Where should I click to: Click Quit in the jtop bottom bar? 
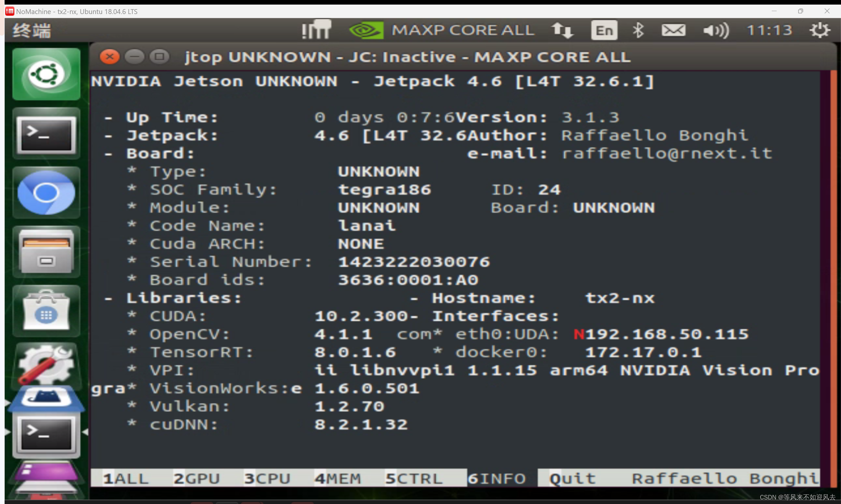[x=573, y=479]
